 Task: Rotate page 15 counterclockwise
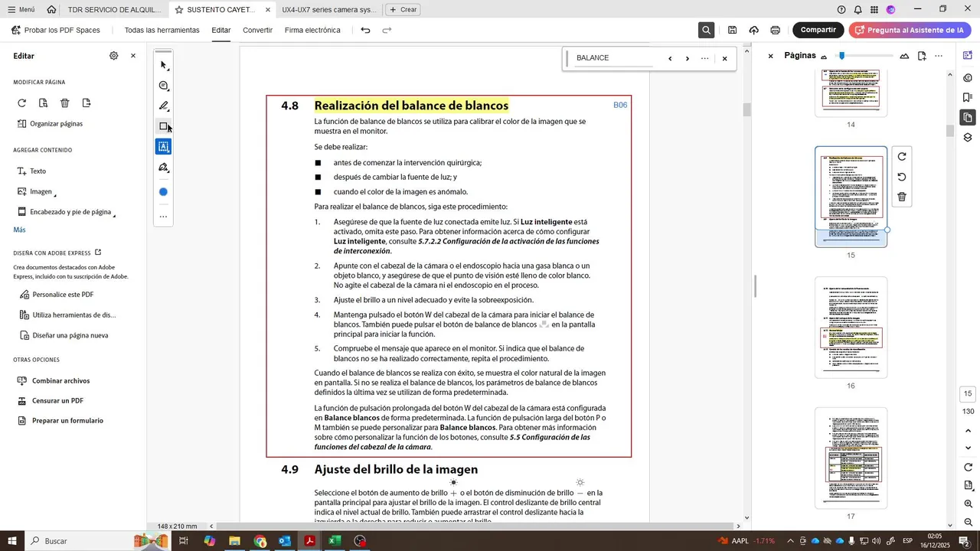point(902,177)
